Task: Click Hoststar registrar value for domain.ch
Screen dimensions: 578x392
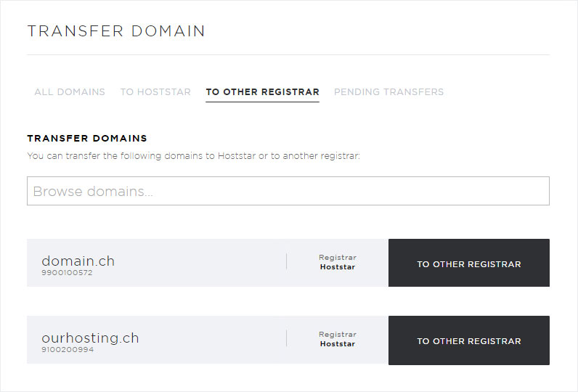Action: point(338,266)
